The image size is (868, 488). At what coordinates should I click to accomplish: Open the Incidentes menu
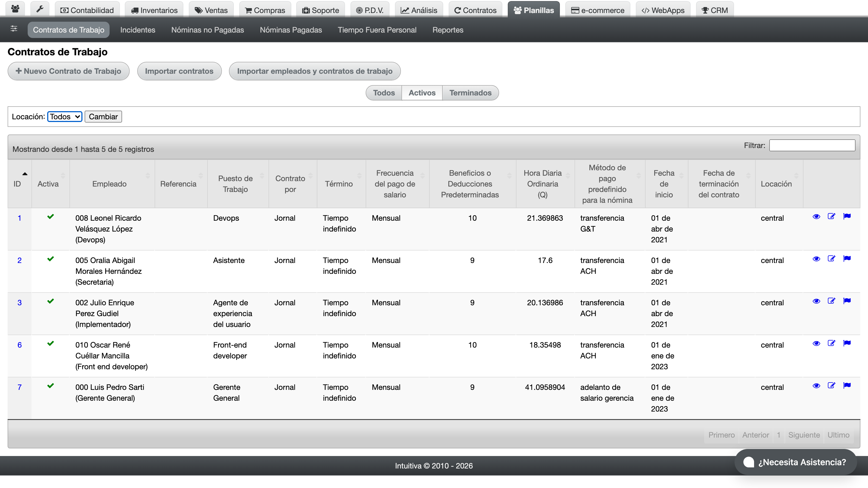pos(138,30)
